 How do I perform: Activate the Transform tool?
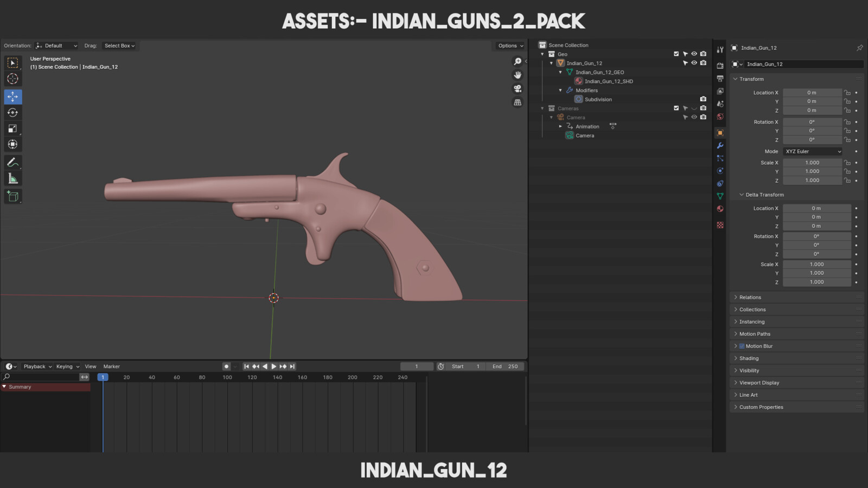tap(12, 144)
